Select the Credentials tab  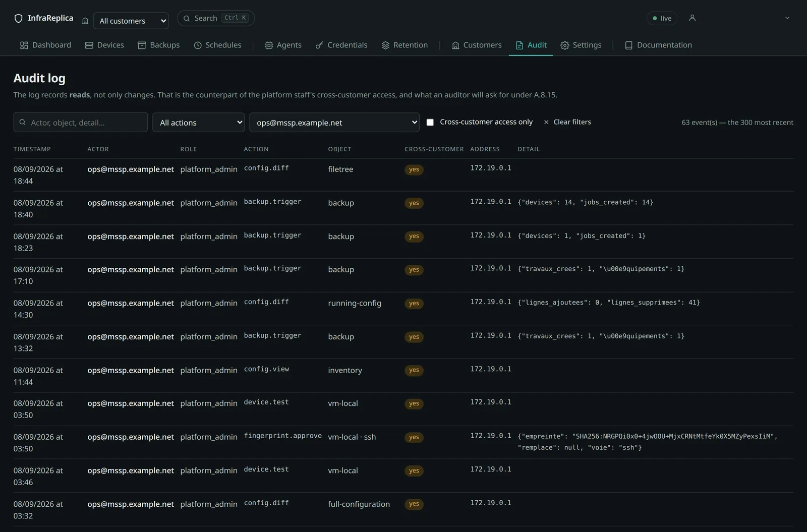341,45
